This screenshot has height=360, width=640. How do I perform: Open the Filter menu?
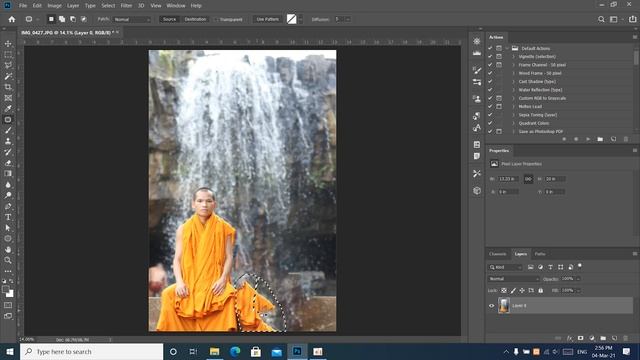click(x=126, y=6)
